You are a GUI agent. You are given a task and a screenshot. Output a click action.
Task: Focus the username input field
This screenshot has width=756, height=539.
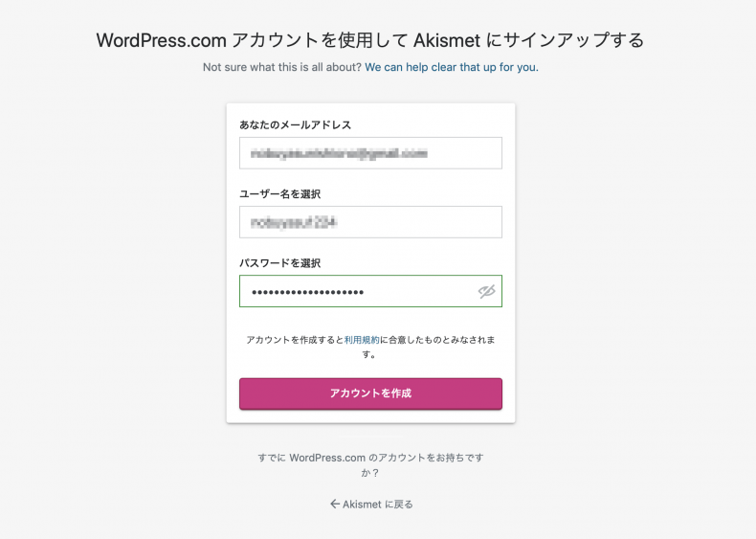click(370, 222)
